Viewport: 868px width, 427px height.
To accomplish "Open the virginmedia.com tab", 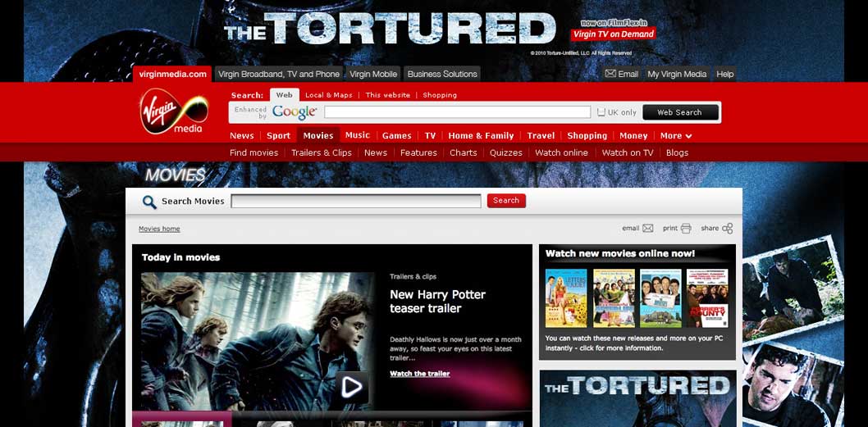I will pos(172,74).
